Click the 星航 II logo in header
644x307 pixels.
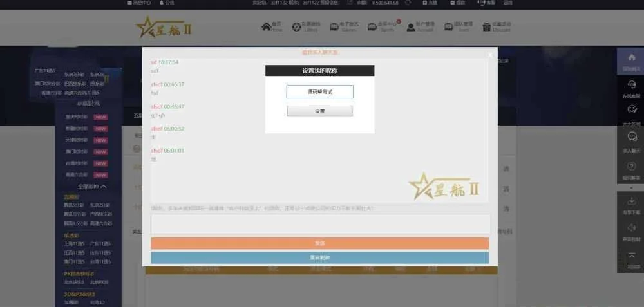[x=164, y=27]
